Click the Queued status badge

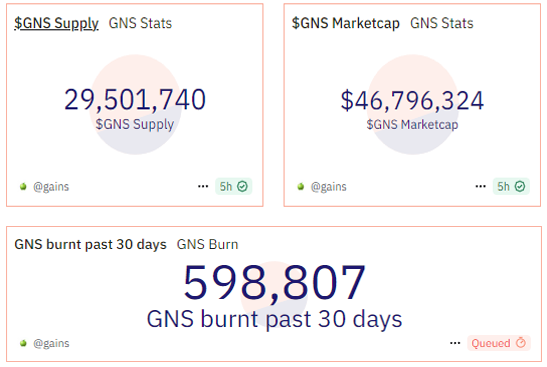pos(499,343)
